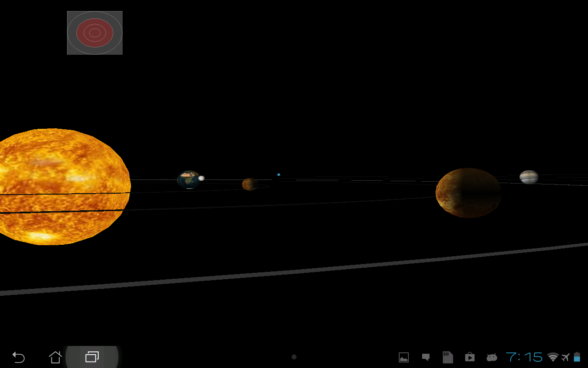Open the chat message notification icon

(425, 356)
